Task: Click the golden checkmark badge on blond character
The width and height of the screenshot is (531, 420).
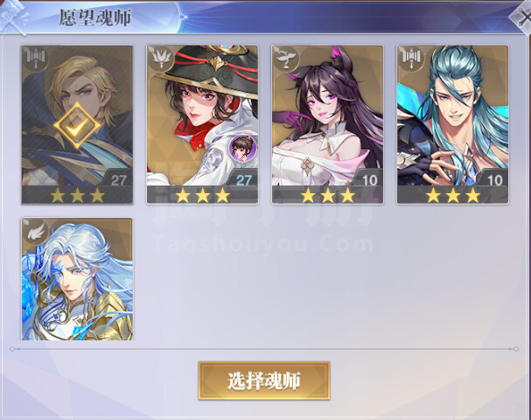Action: (77, 126)
